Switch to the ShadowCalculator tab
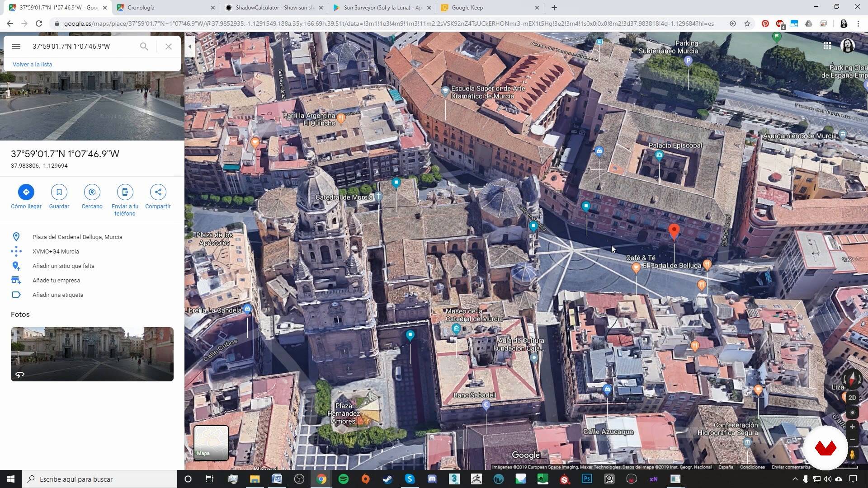This screenshot has width=868, height=488. (x=274, y=8)
